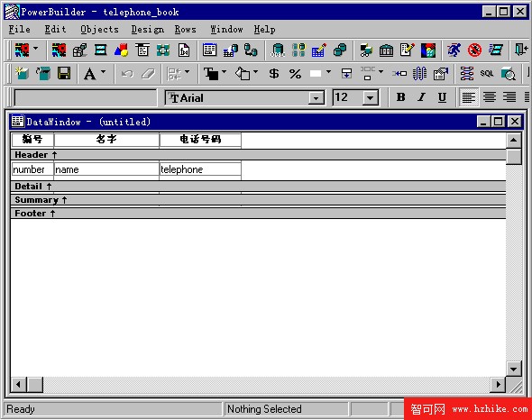The width and height of the screenshot is (532, 420).
Task: Toggle Italic formatting
Action: coord(421,97)
